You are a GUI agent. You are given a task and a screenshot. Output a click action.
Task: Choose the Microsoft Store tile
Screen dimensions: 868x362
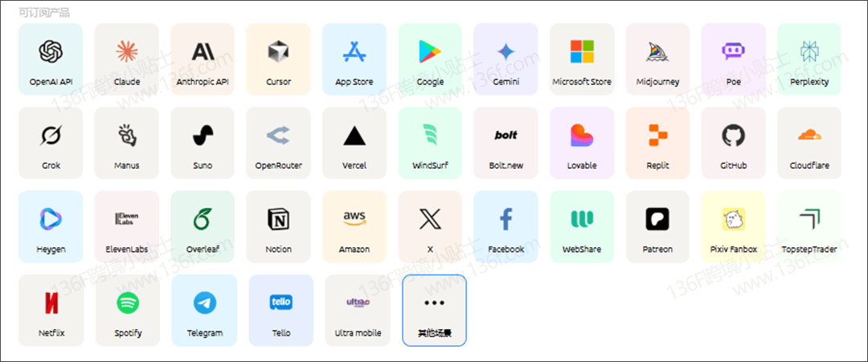tap(582, 59)
